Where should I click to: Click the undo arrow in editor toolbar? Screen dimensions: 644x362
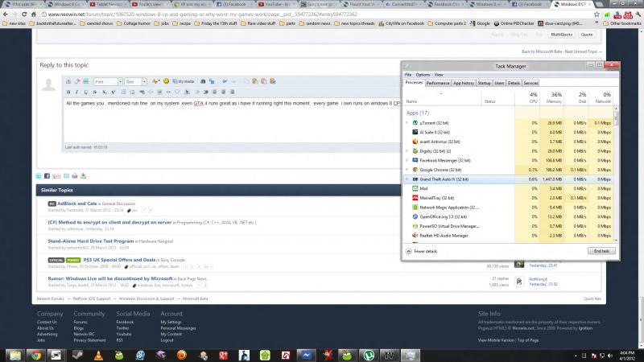point(225,81)
